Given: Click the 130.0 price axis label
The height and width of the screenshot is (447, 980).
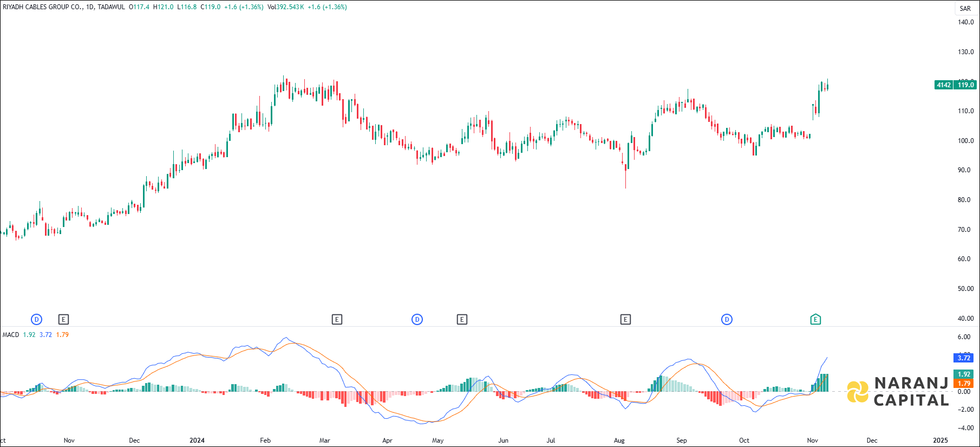Looking at the screenshot, I should pos(965,52).
